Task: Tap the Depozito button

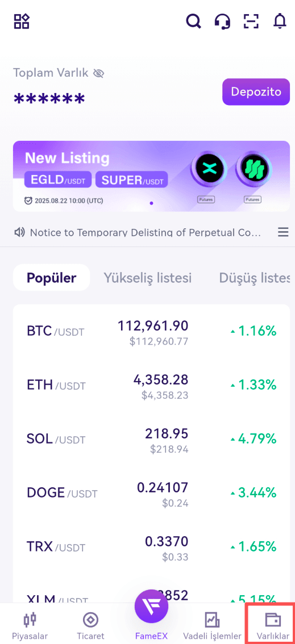Action: [x=256, y=91]
